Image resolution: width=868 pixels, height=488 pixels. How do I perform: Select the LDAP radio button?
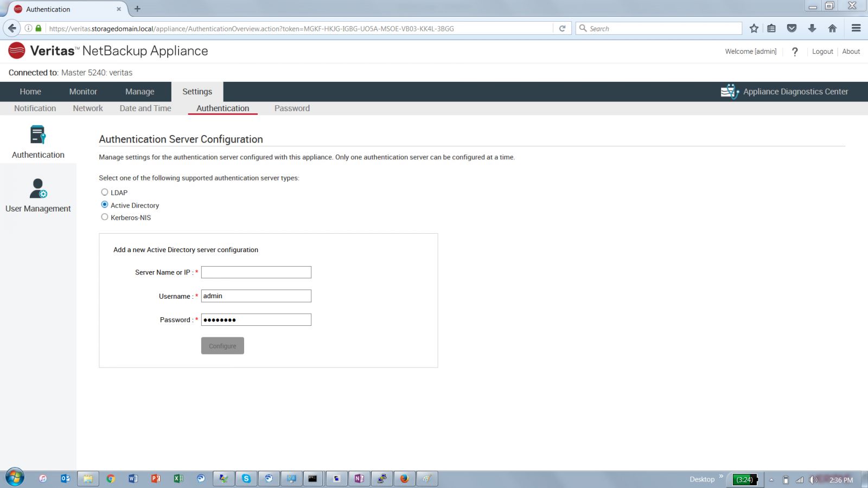[x=105, y=192]
